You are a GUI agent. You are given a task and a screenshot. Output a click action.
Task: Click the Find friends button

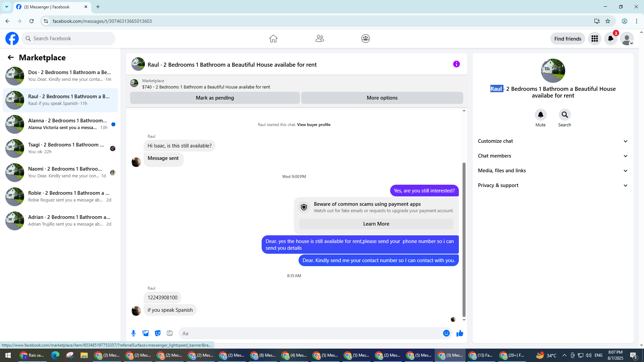[x=568, y=39]
